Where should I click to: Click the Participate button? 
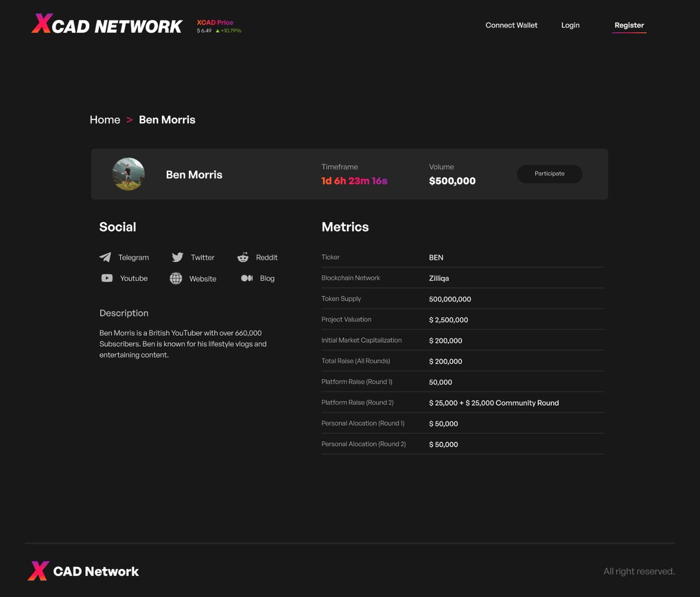pos(549,174)
